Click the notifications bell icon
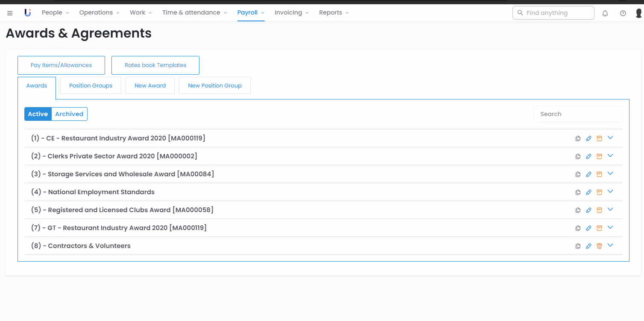The image size is (644, 321). (605, 13)
